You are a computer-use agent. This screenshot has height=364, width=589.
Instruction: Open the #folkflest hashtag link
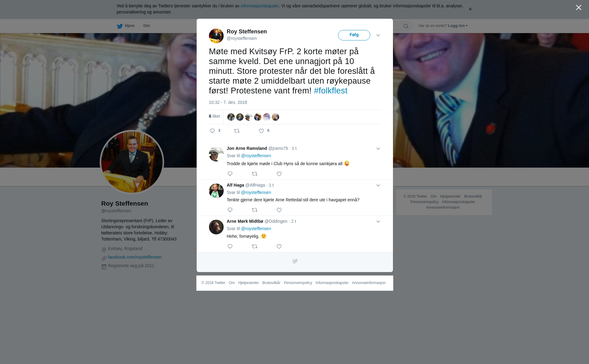coord(330,91)
